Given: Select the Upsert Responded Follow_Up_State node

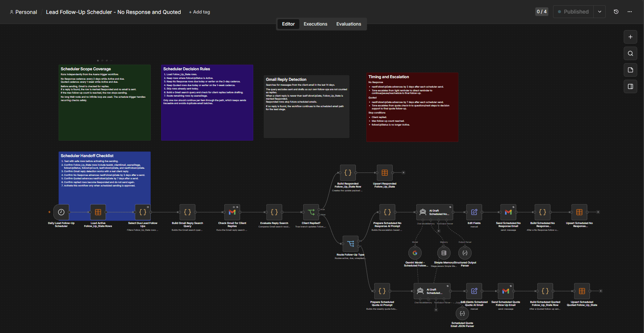Looking at the screenshot, I should coord(385,173).
